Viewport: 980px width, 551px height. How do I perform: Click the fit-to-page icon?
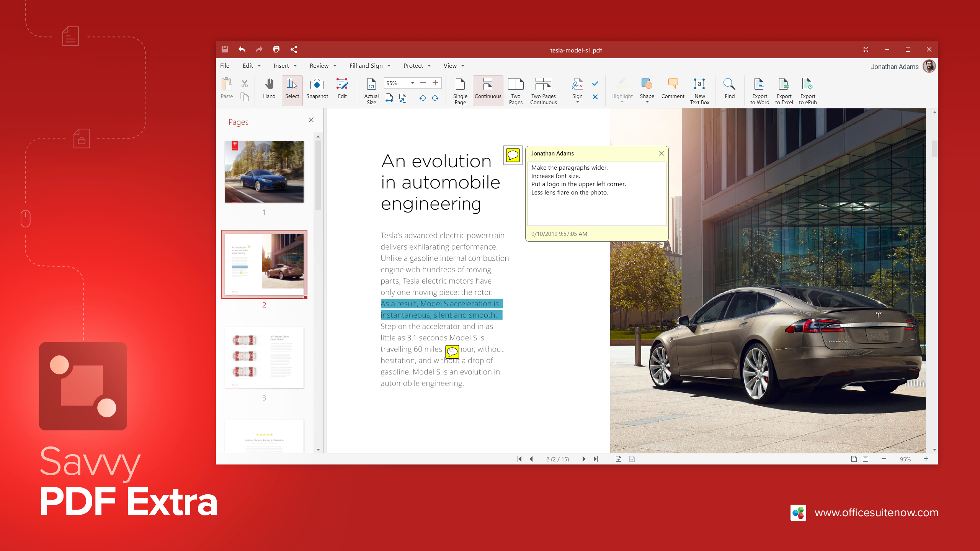[403, 98]
